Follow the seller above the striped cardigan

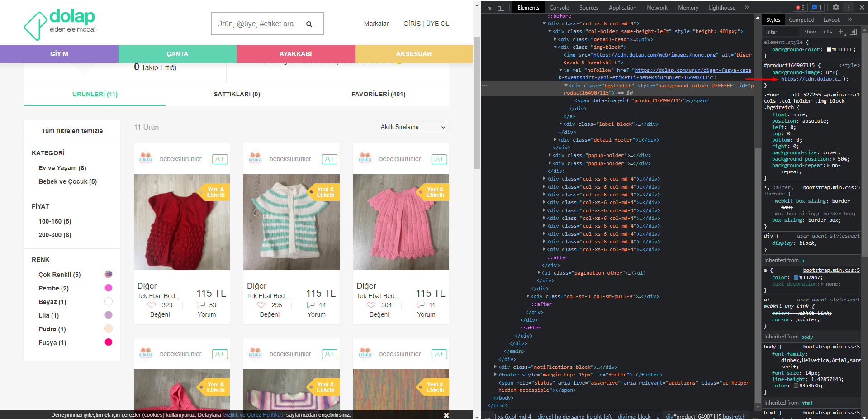tap(330, 159)
